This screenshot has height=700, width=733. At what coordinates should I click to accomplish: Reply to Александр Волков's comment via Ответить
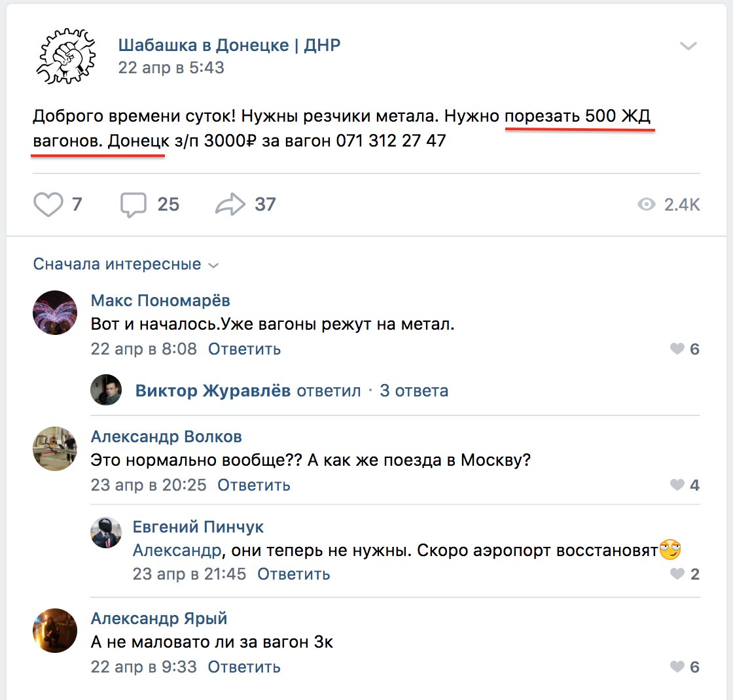click(253, 485)
